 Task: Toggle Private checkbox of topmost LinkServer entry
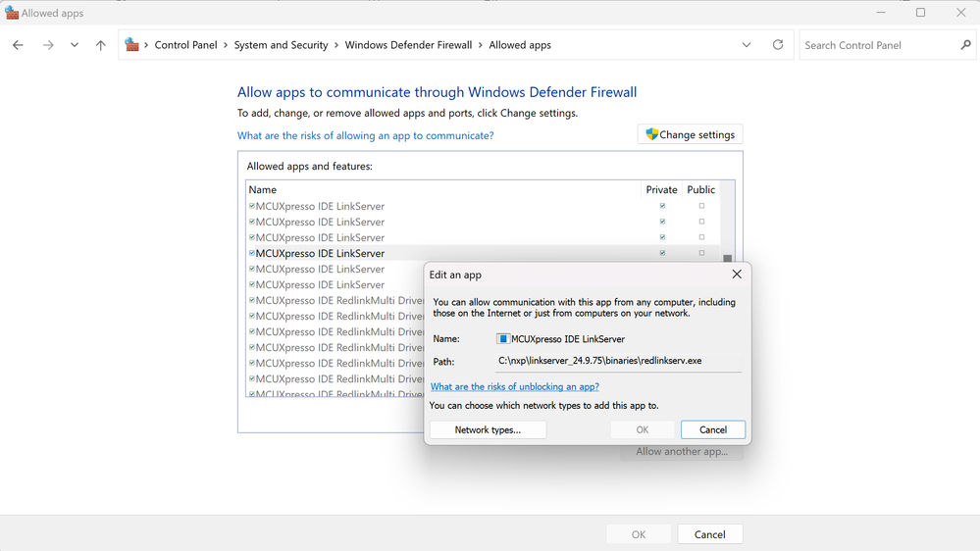tap(662, 206)
